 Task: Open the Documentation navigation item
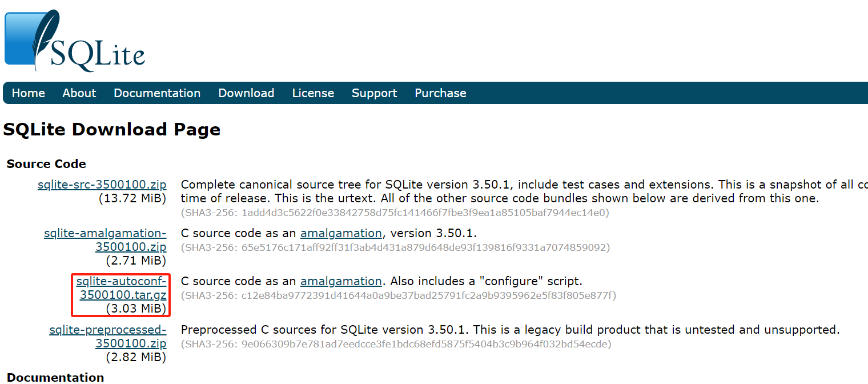click(156, 93)
